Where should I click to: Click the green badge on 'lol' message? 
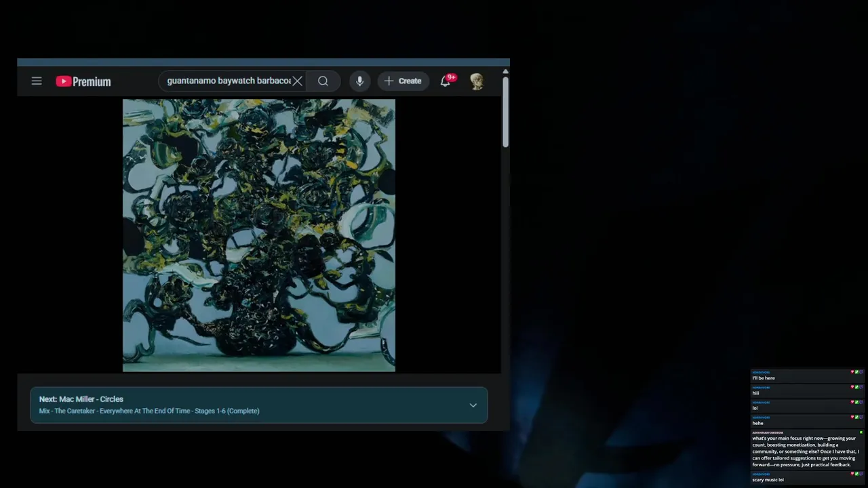pos(856,402)
